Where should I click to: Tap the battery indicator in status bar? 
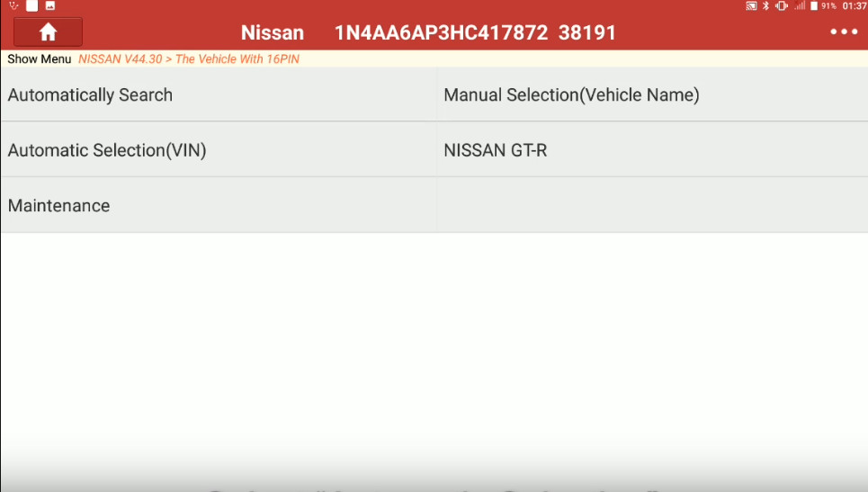point(814,6)
